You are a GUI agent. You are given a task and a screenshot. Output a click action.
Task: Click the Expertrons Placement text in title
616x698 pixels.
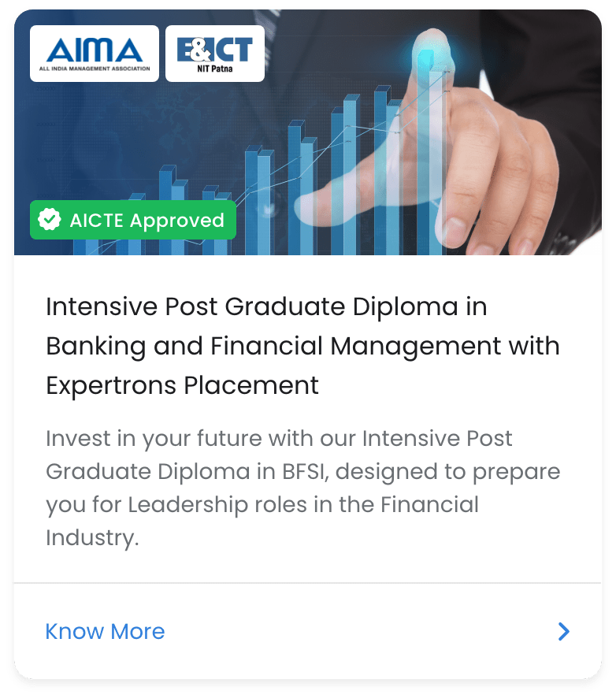coord(182,385)
